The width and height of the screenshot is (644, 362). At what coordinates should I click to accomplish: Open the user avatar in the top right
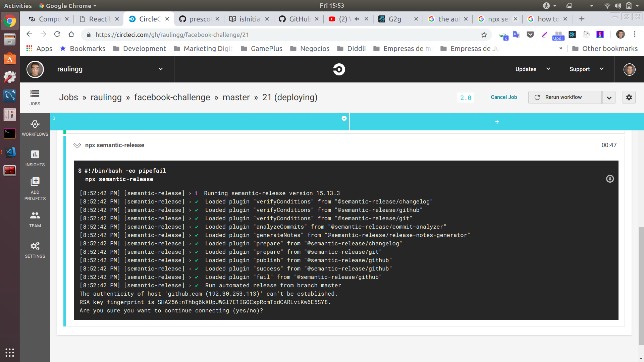point(630,69)
